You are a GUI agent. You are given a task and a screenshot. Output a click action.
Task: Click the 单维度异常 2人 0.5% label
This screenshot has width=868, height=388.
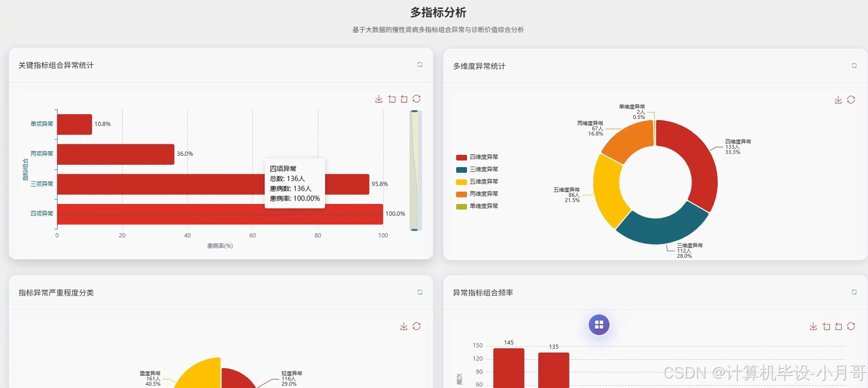(x=632, y=112)
